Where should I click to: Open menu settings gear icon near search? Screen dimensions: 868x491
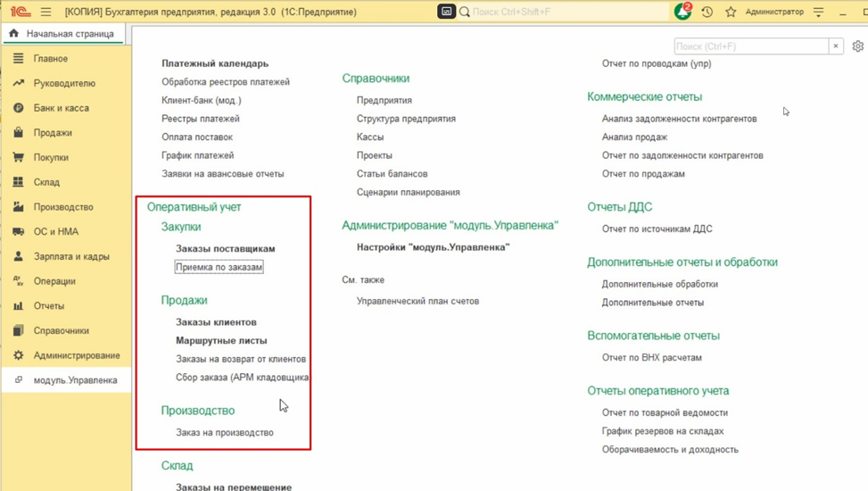[x=857, y=46]
